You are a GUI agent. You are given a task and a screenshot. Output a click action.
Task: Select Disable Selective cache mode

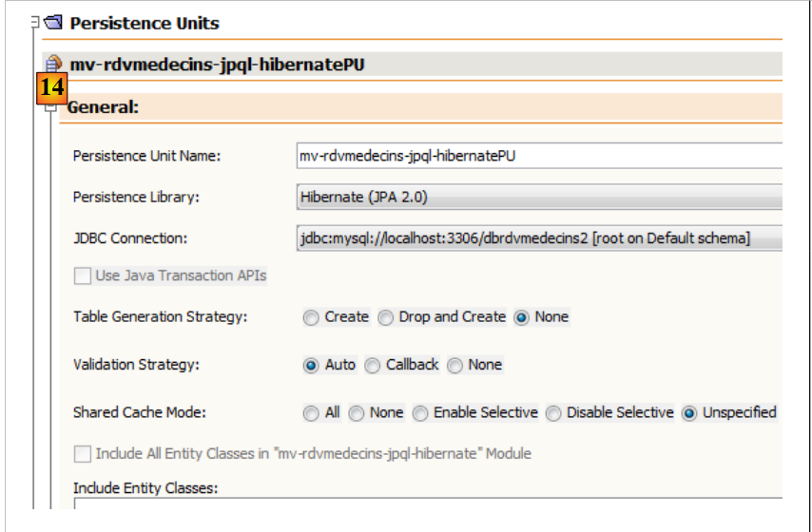tap(553, 413)
